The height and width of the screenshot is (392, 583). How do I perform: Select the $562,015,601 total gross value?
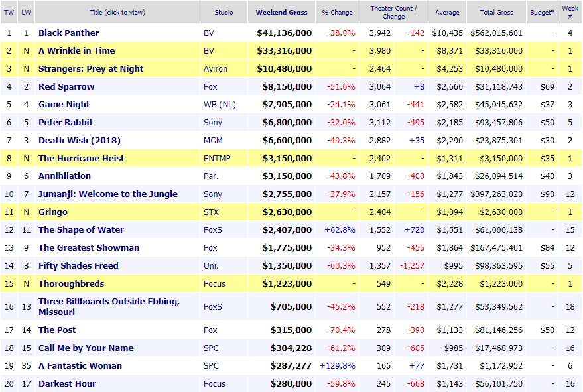click(496, 33)
